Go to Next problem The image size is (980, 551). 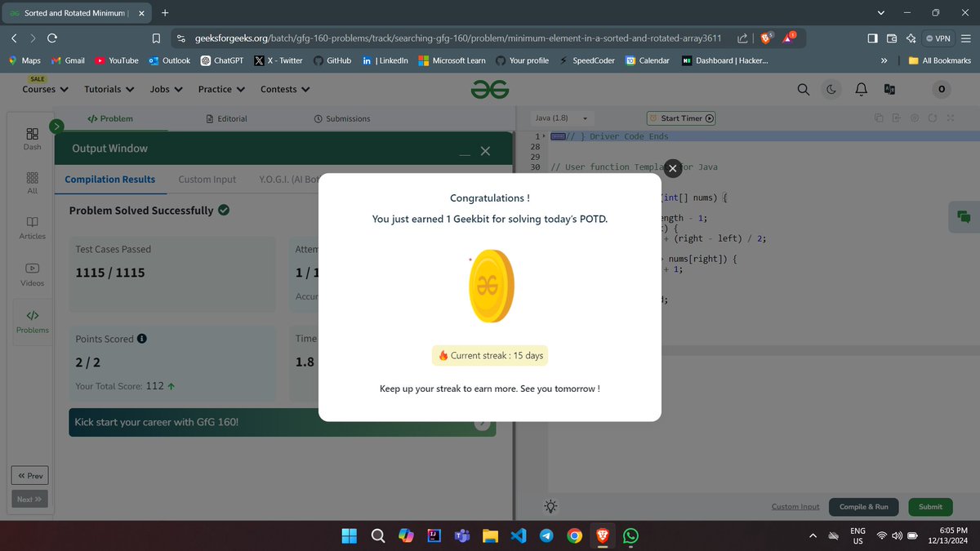tap(29, 499)
